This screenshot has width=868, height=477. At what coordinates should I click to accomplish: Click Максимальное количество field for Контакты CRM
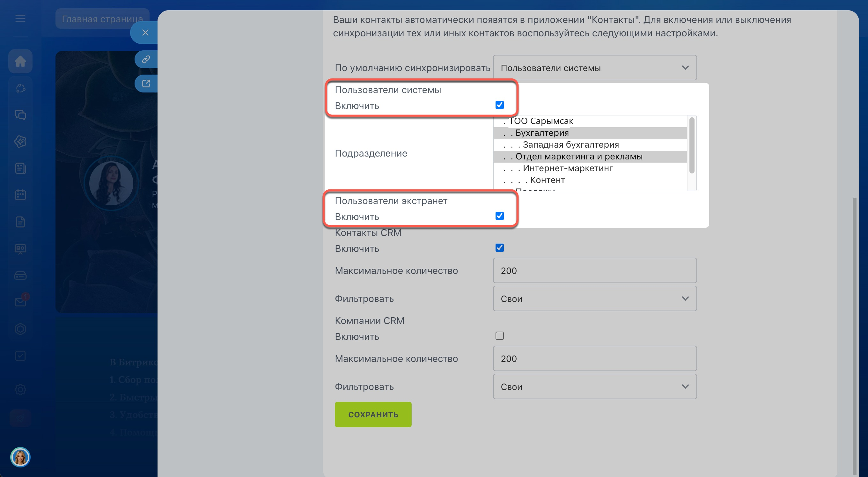pyautogui.click(x=595, y=270)
